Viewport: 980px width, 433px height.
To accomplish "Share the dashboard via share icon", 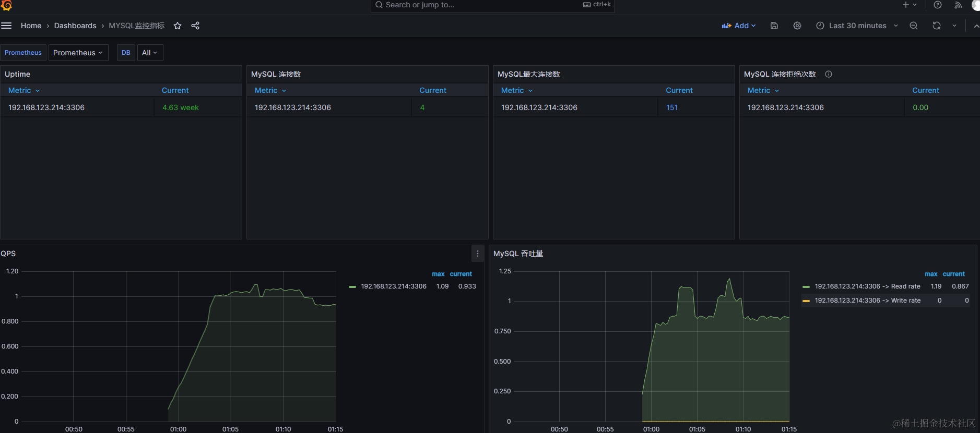I will click(195, 26).
